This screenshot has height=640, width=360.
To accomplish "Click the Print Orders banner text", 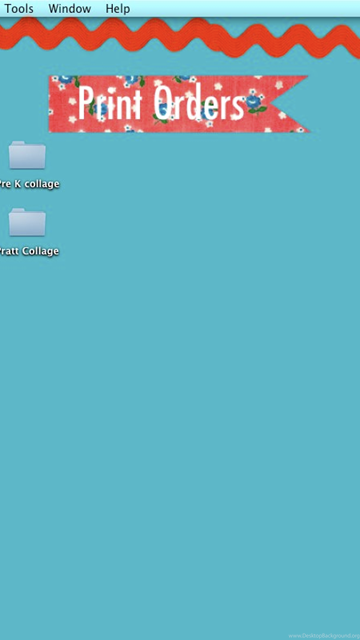I will 161,103.
